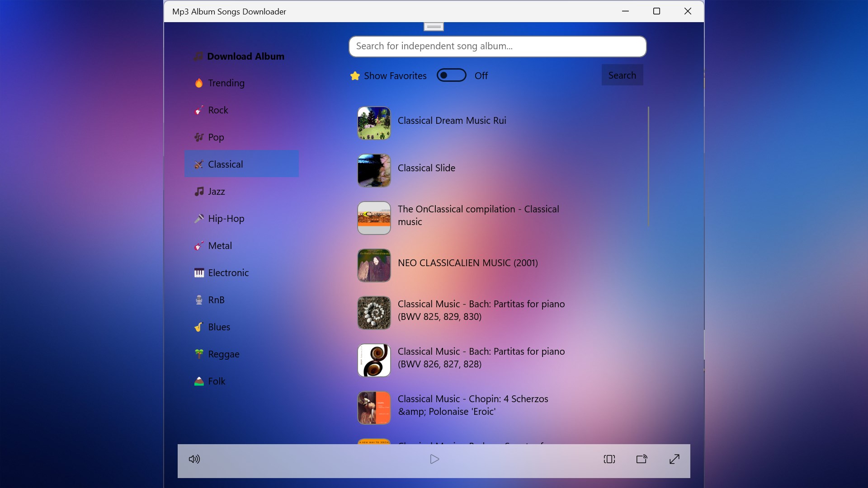Switch to the Metal category
868x488 pixels.
pyautogui.click(x=220, y=245)
